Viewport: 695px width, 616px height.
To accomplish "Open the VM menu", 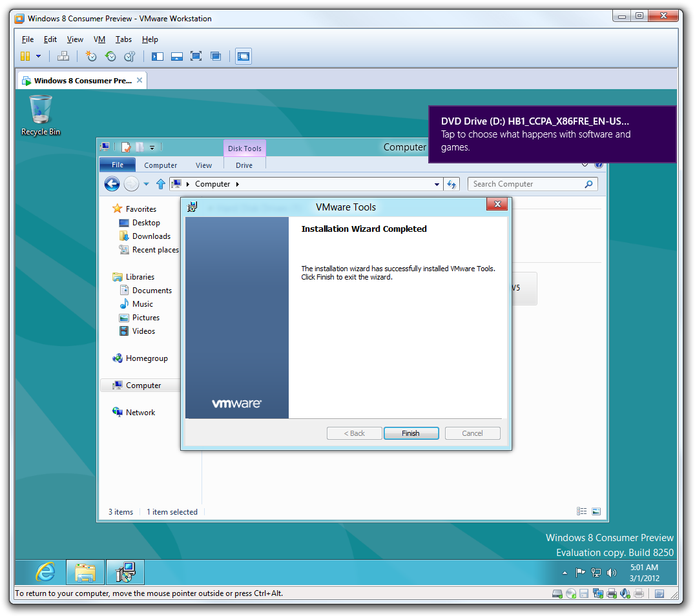I will [99, 39].
